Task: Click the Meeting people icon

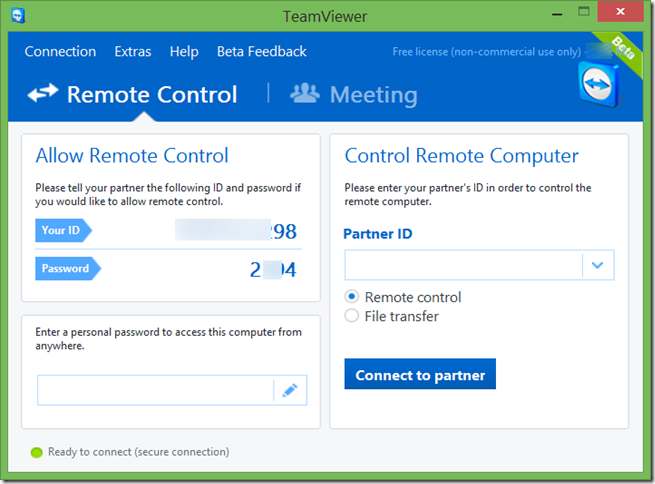Action: (304, 94)
